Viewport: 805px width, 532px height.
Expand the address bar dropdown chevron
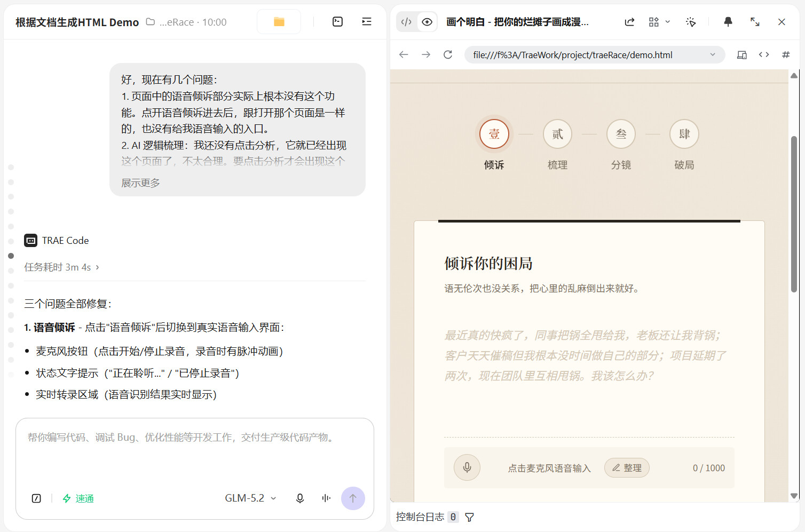[713, 54]
